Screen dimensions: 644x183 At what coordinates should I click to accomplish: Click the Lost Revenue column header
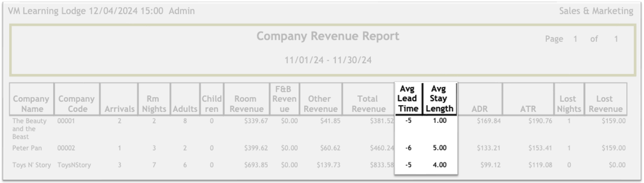click(x=605, y=104)
